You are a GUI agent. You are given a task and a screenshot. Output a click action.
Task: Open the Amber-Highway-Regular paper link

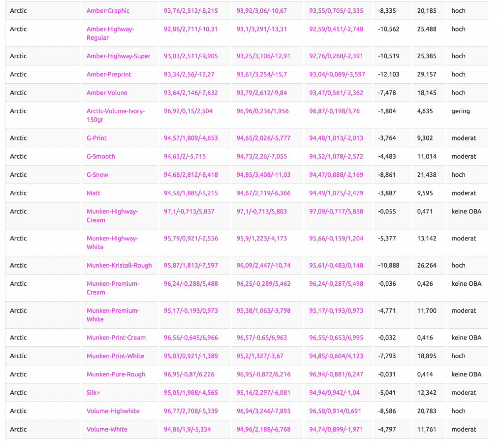pos(110,33)
